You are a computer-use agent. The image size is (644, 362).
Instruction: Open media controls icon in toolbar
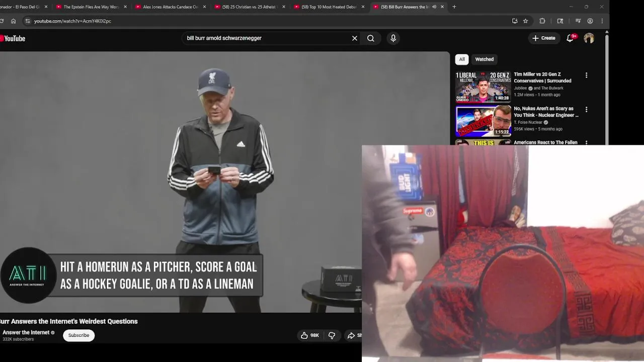coord(578,21)
